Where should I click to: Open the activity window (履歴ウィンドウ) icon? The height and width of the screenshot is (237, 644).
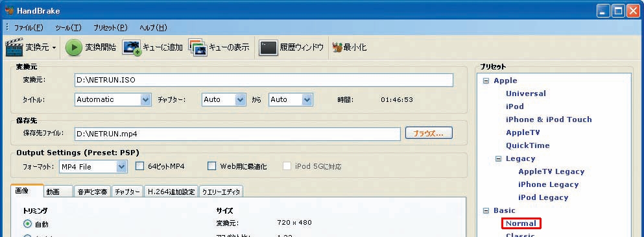tap(268, 48)
